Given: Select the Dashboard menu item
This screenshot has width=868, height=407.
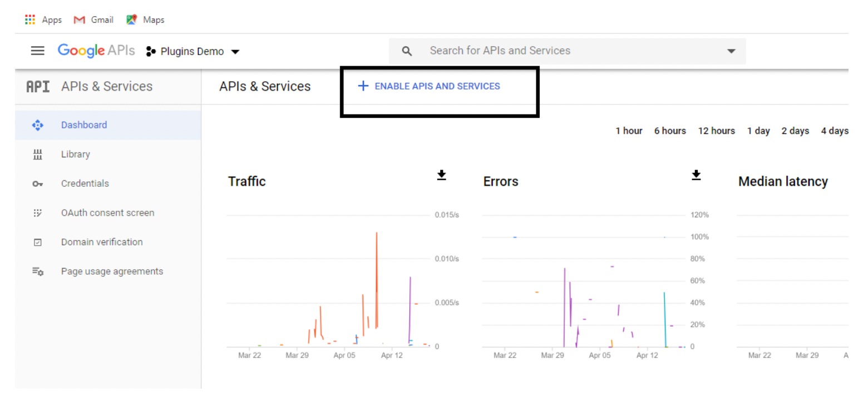Looking at the screenshot, I should pos(84,125).
